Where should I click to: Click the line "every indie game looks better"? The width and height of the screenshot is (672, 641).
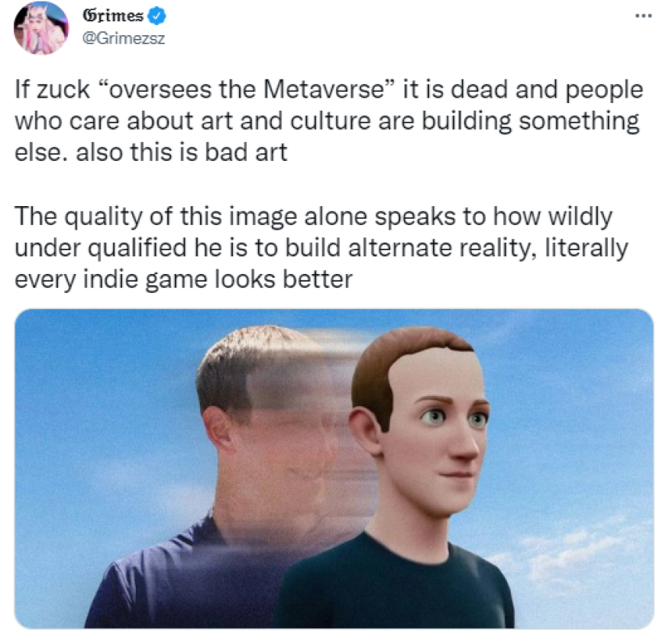183,279
